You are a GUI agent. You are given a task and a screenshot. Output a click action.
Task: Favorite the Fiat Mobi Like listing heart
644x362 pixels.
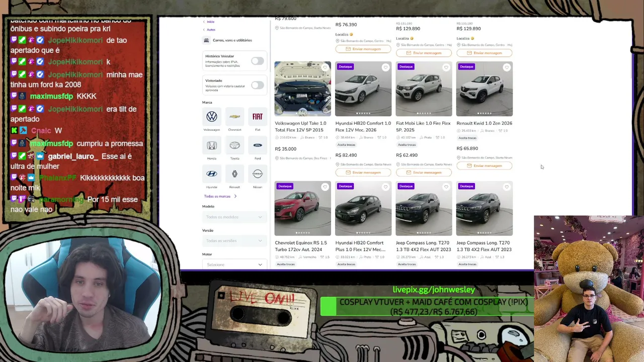pos(446,67)
